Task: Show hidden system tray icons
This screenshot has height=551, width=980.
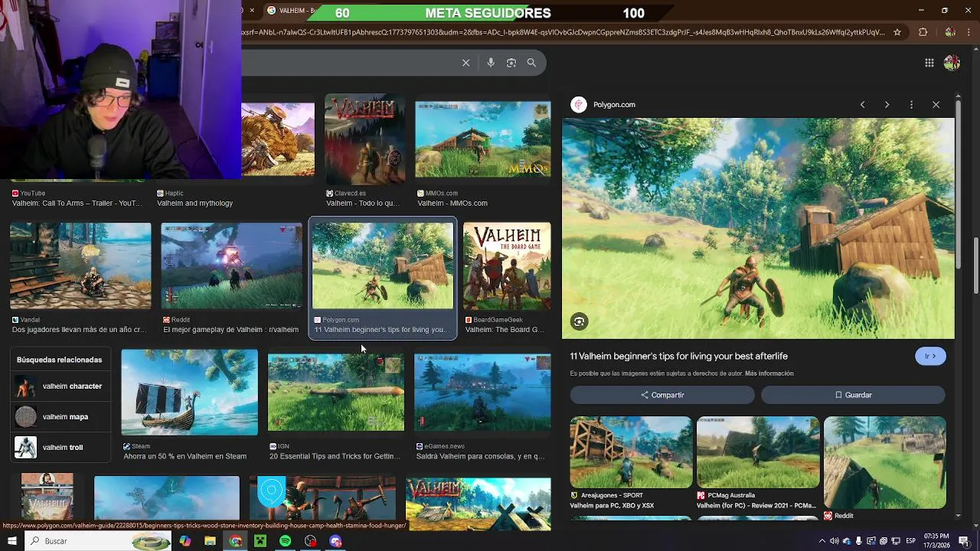Action: pos(822,541)
